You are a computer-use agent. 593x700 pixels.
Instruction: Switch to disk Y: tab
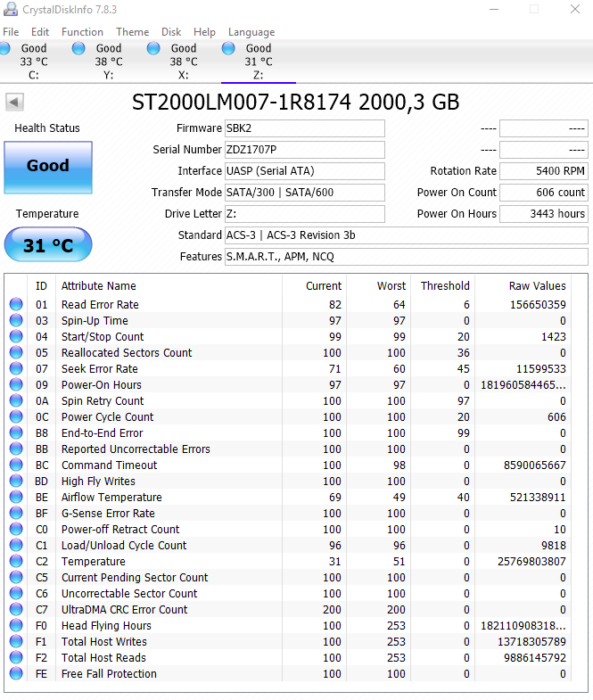click(x=109, y=62)
